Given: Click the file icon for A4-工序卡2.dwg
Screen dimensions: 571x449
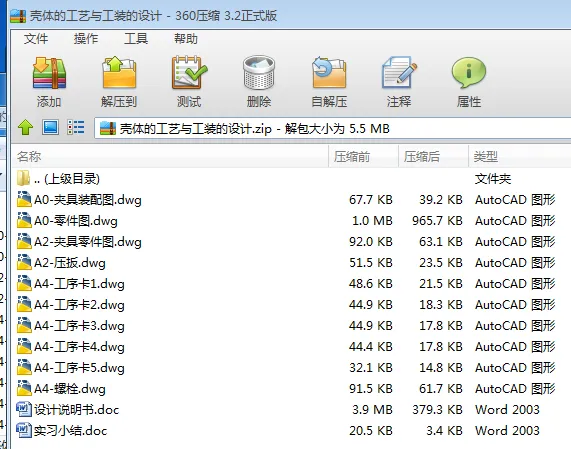Looking at the screenshot, I should click(x=24, y=304).
